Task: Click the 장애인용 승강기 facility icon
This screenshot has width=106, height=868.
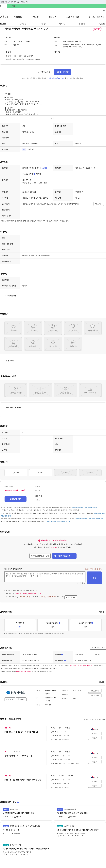Action: coord(41,390)
